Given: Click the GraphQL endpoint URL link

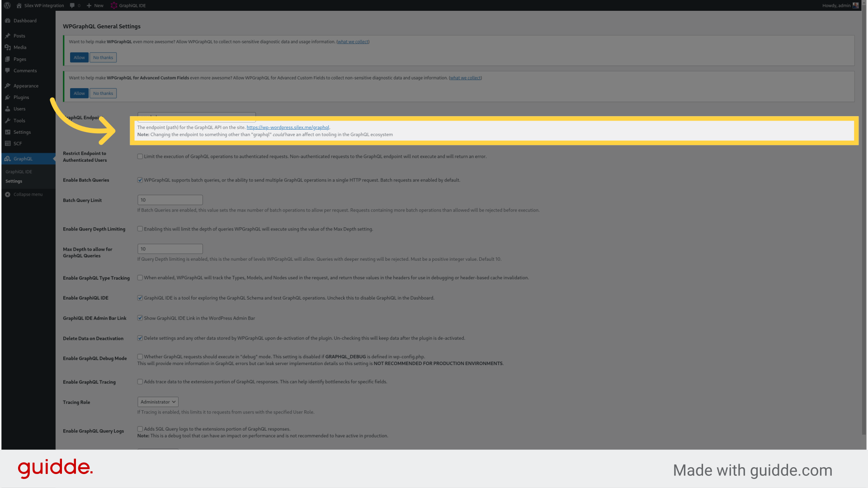Looking at the screenshot, I should point(288,127).
